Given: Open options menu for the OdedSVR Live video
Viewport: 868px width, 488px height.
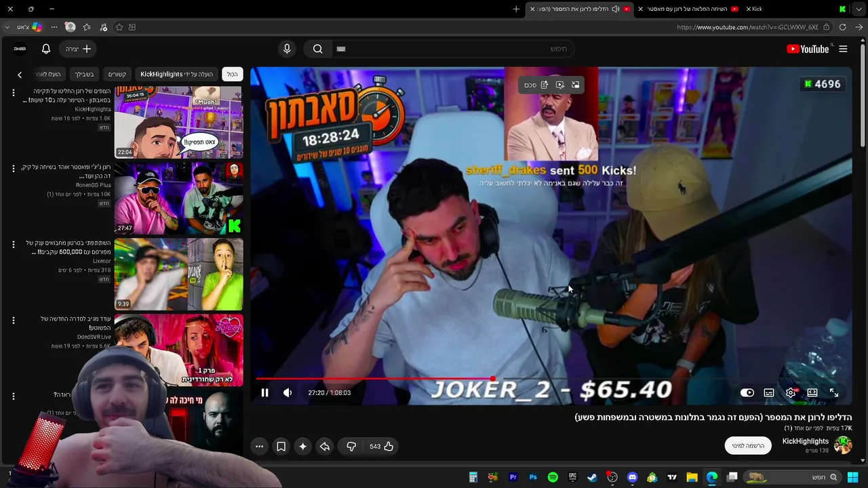Looking at the screenshot, I should 13,321.
